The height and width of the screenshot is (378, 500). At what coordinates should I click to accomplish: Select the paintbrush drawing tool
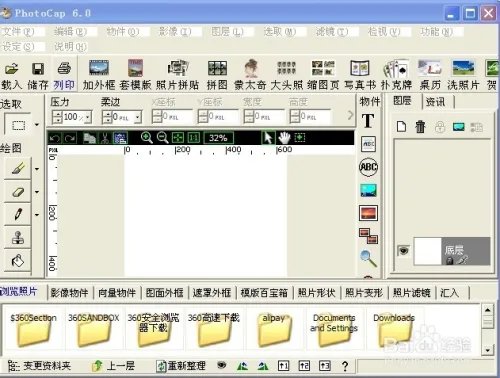click(x=18, y=168)
